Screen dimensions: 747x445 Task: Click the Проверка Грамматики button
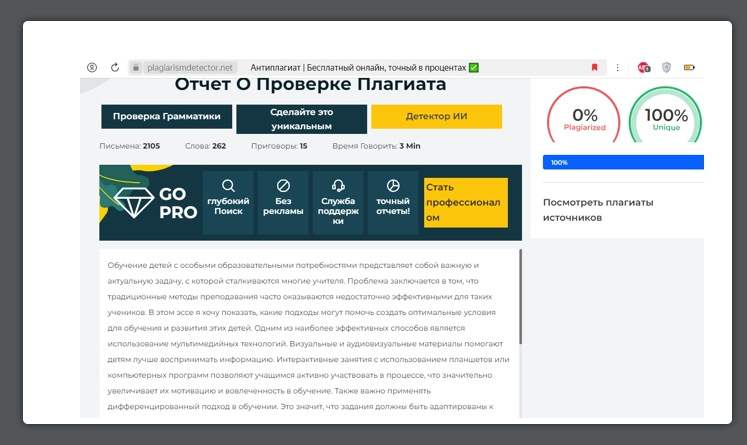tap(167, 116)
